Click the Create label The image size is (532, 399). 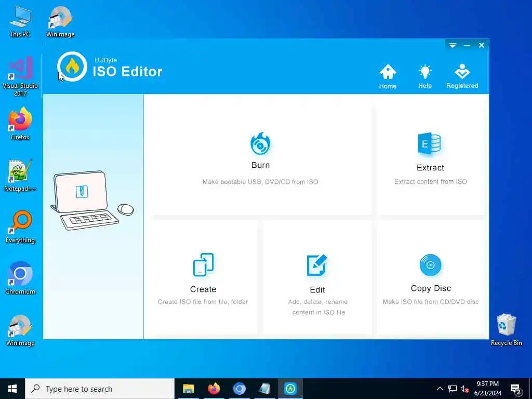[203, 289]
